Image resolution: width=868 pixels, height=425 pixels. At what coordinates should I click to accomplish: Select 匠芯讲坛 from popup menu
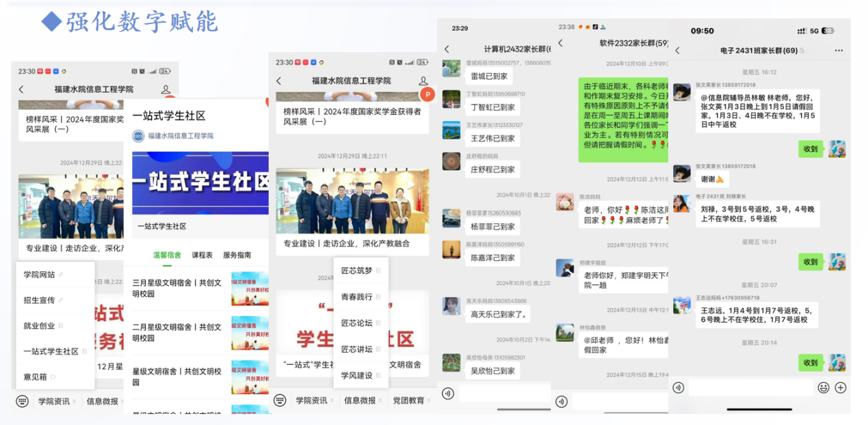pyautogui.click(x=360, y=348)
